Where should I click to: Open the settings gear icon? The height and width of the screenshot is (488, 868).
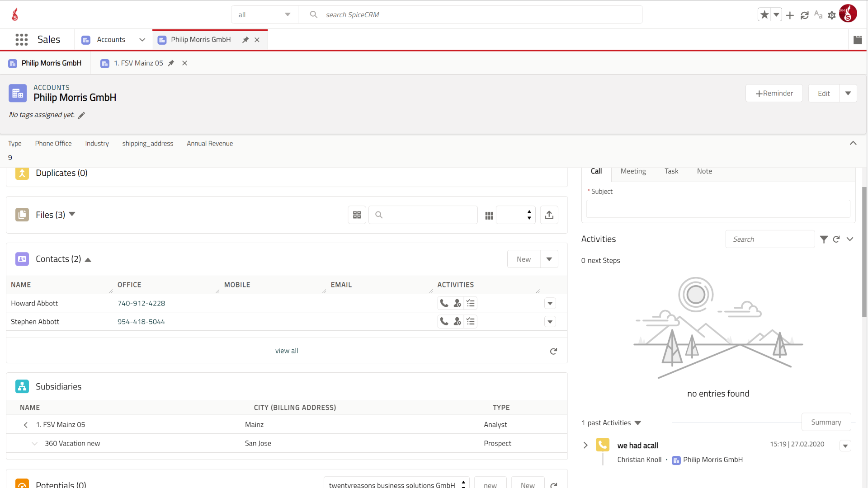tap(832, 15)
